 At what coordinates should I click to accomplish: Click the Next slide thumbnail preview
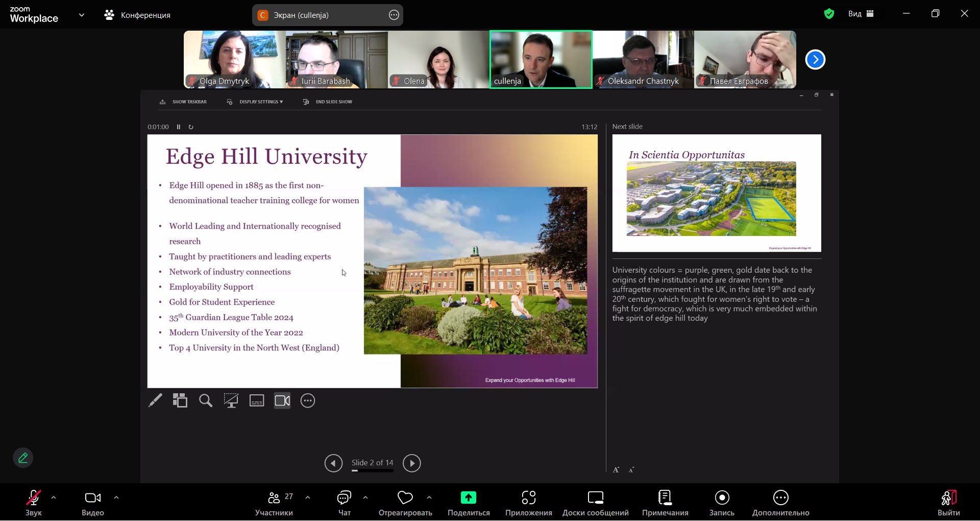click(717, 193)
